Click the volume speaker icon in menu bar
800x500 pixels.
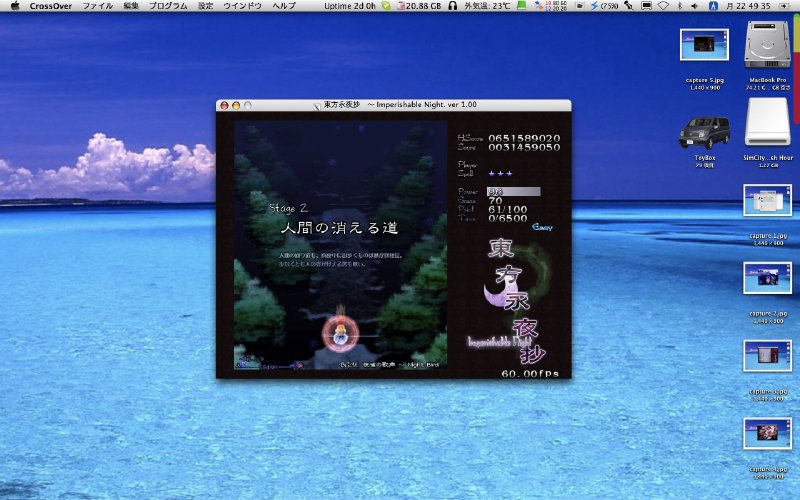click(x=694, y=6)
